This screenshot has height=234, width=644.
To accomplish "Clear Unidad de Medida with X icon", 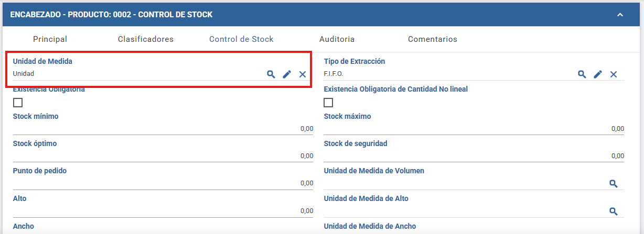I will pyautogui.click(x=303, y=74).
